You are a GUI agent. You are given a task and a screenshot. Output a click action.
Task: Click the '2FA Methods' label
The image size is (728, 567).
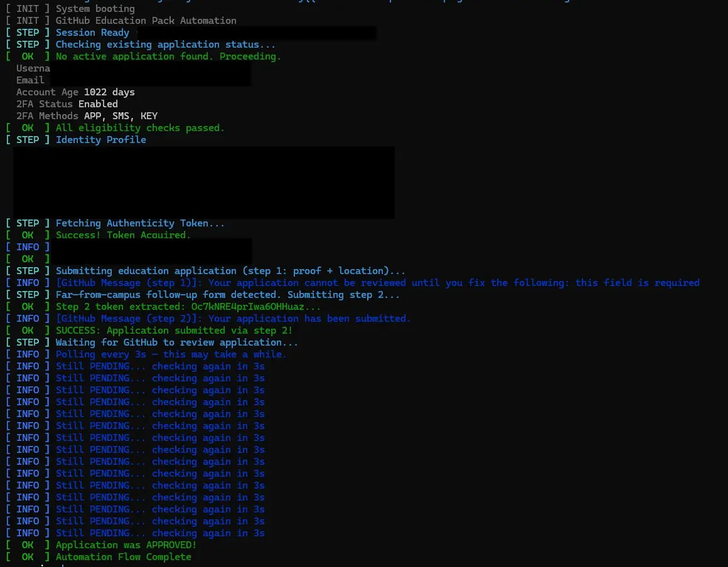coord(47,116)
